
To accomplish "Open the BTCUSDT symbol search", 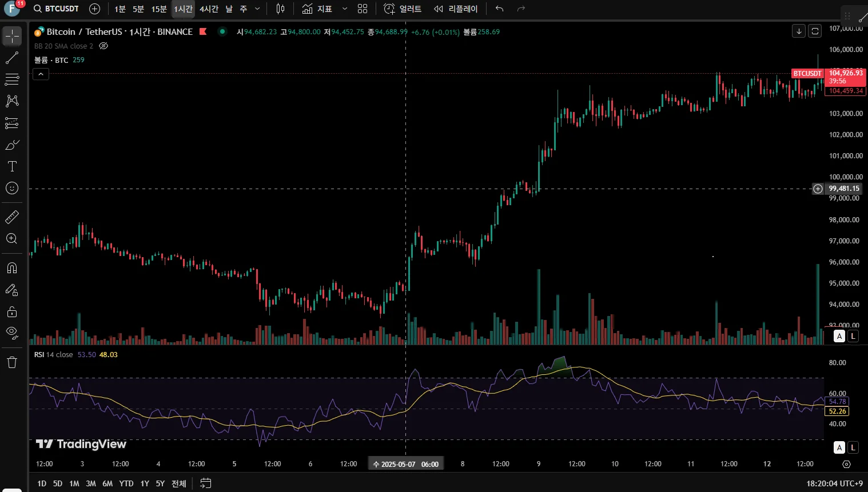I will click(x=56, y=9).
